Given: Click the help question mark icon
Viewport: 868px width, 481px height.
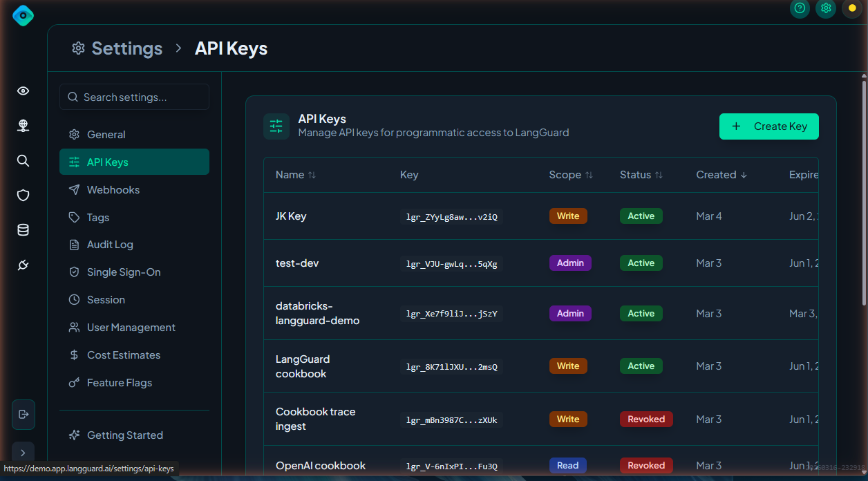Looking at the screenshot, I should (800, 8).
